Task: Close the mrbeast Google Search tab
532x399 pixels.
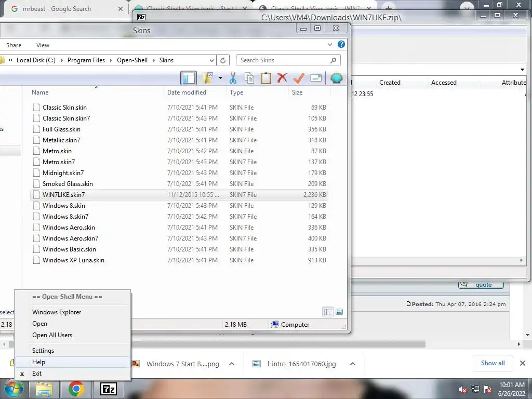Action: tap(121, 9)
